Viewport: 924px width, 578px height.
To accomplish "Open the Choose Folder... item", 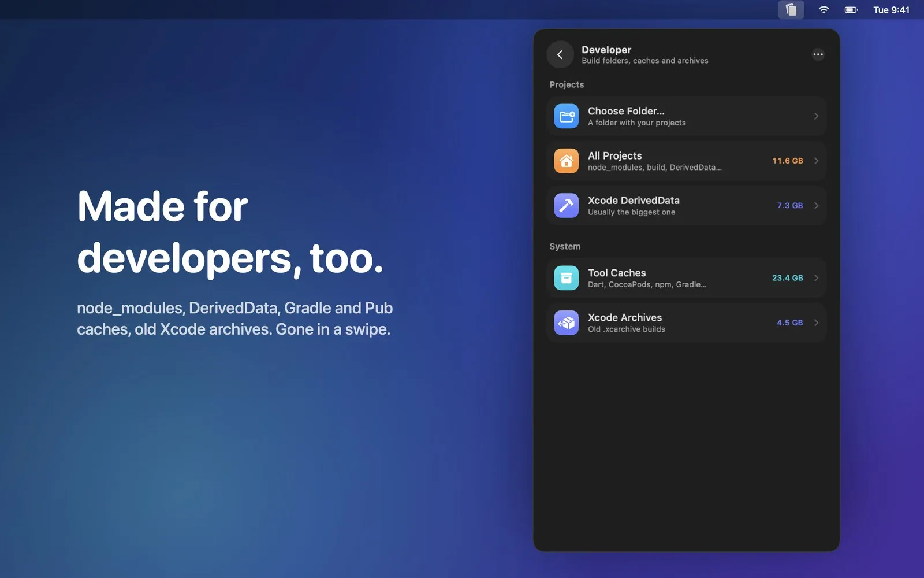I will coord(686,116).
